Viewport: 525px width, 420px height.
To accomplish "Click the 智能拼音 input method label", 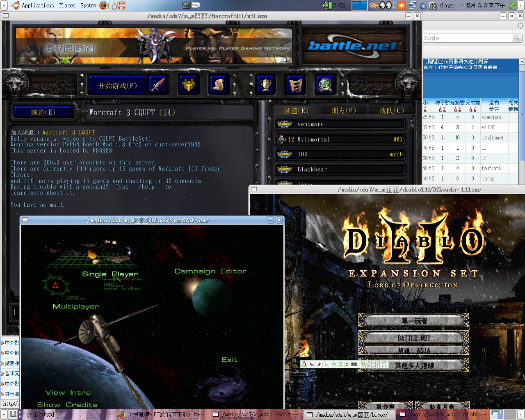I will [374, 364].
